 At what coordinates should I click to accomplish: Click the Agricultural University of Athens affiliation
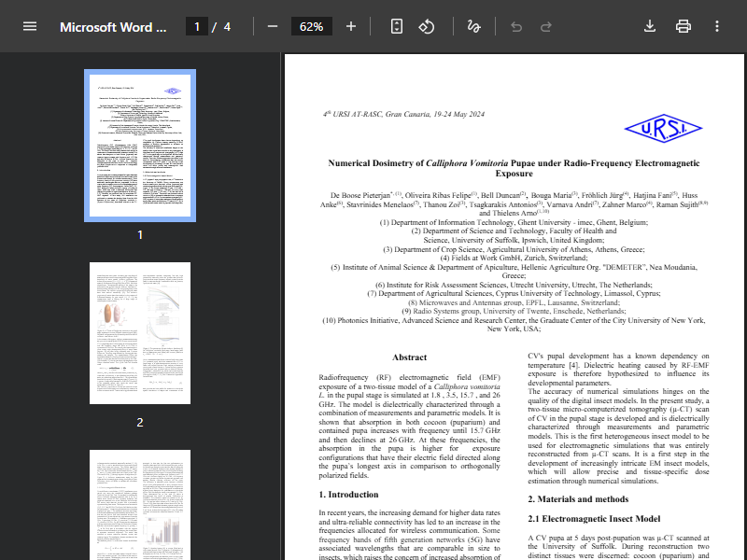[514, 249]
